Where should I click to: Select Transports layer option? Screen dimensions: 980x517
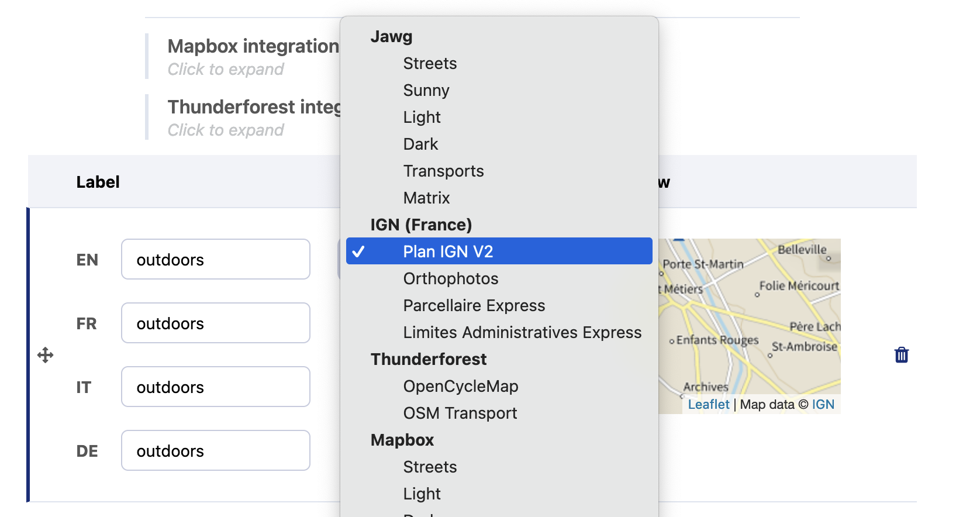443,171
